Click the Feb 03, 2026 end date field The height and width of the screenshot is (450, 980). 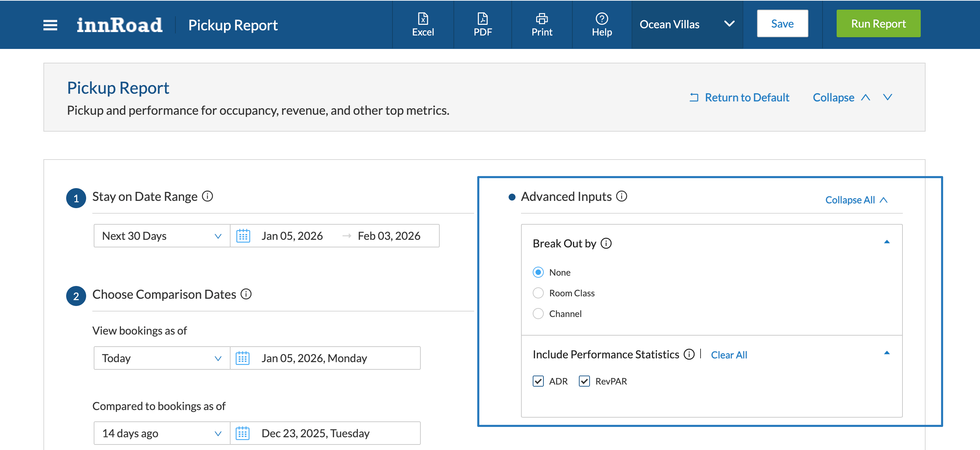389,236
